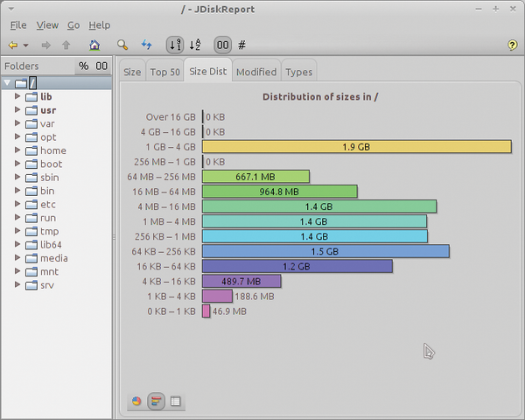Click the 'Over 16 GB' label
Image resolution: width=525 pixels, height=420 pixels.
tap(171, 117)
